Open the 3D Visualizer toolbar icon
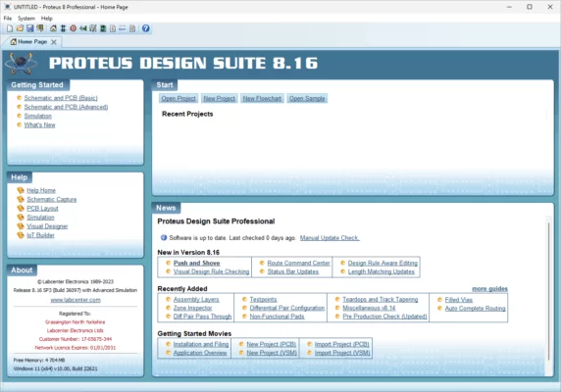 tap(83, 28)
